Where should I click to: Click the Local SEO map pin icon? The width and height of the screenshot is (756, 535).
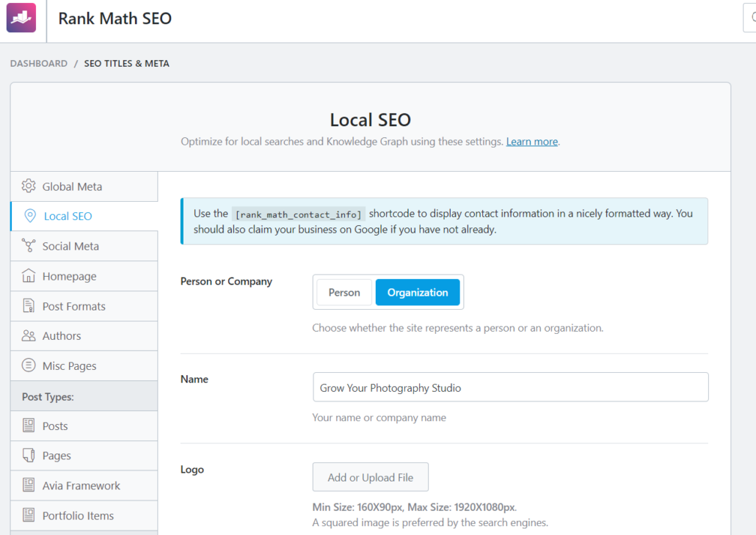tap(30, 216)
